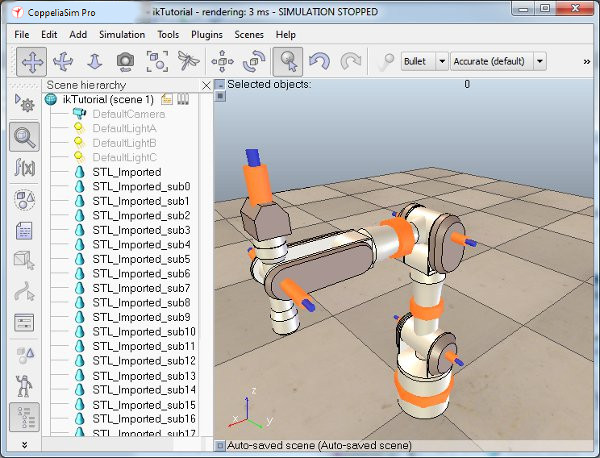
Task: Click the columns icon beside ikTutorial
Action: pos(183,99)
